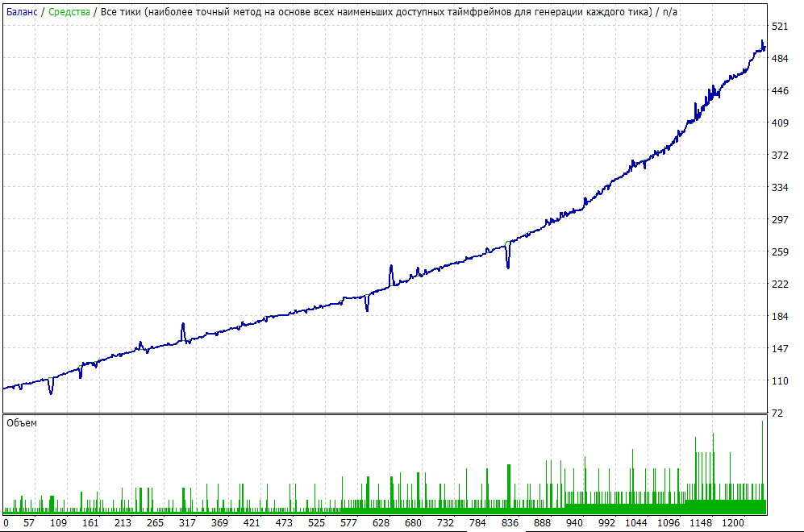804x532 pixels.
Task: Click the 521 value on the vertical axis
Action: (x=780, y=27)
